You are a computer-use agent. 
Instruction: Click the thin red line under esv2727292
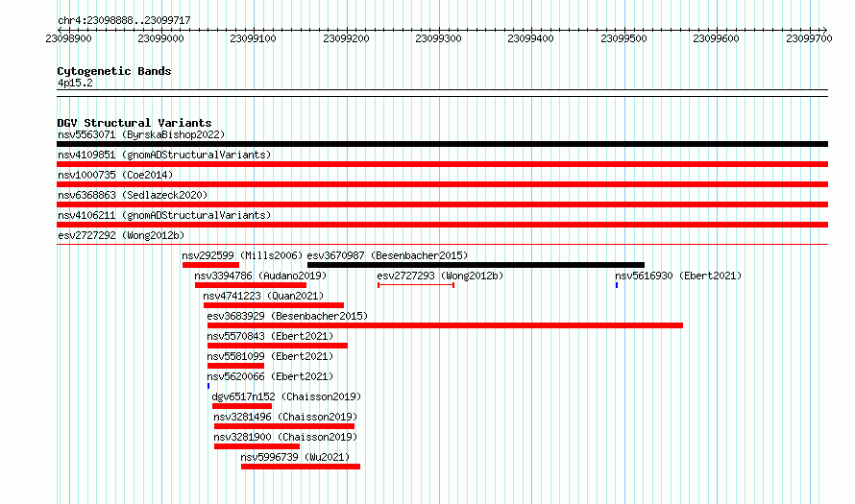tap(442, 244)
